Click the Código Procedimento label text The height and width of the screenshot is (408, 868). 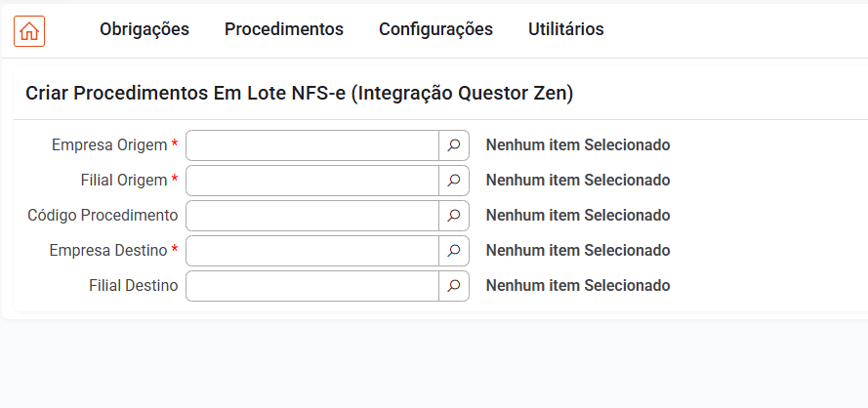pyautogui.click(x=103, y=216)
